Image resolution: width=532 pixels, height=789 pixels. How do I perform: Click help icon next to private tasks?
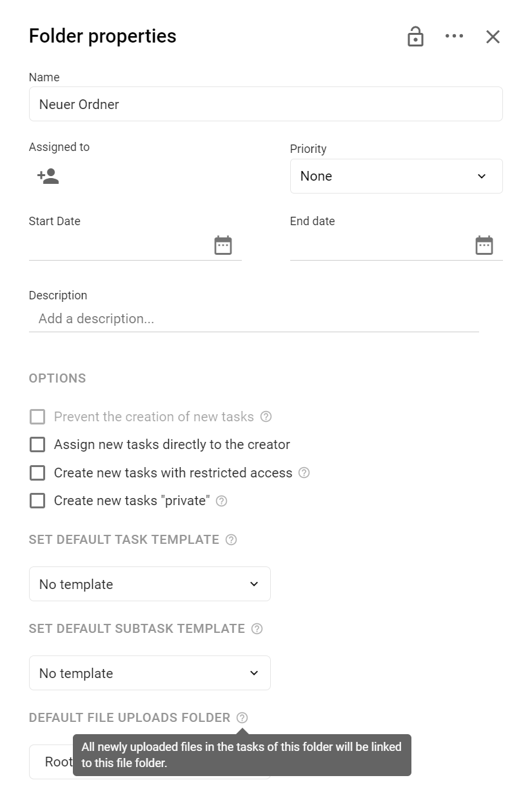tap(221, 501)
